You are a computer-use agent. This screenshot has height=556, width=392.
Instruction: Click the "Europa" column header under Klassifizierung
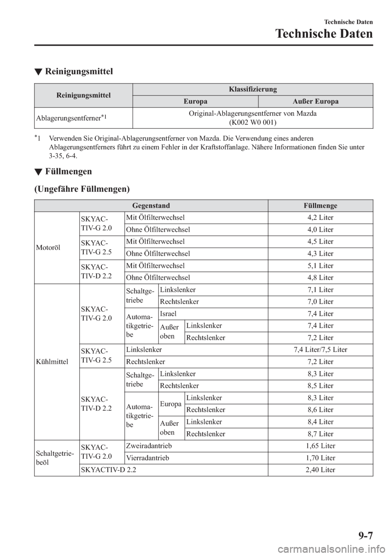[196, 101]
